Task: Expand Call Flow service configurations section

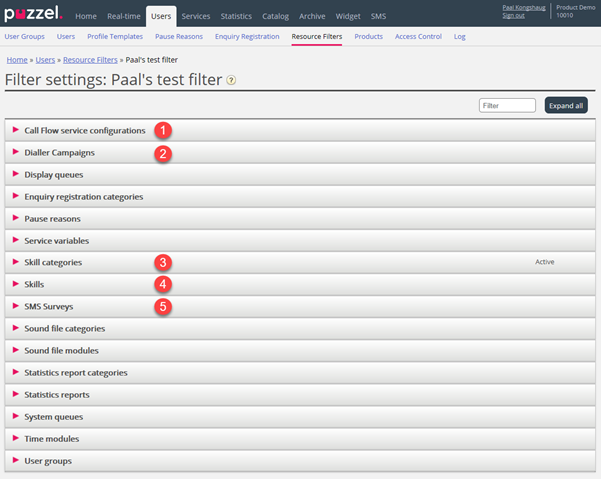Action: point(85,130)
